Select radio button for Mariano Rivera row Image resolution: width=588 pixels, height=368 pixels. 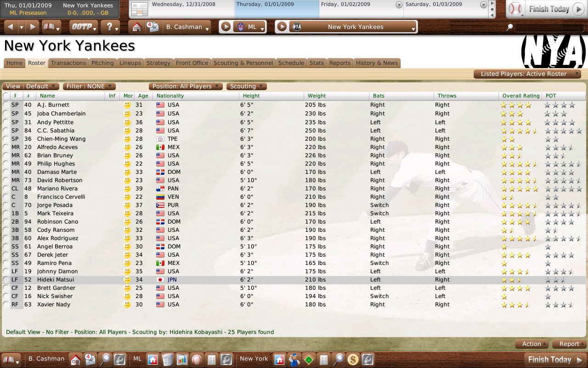tap(6, 189)
